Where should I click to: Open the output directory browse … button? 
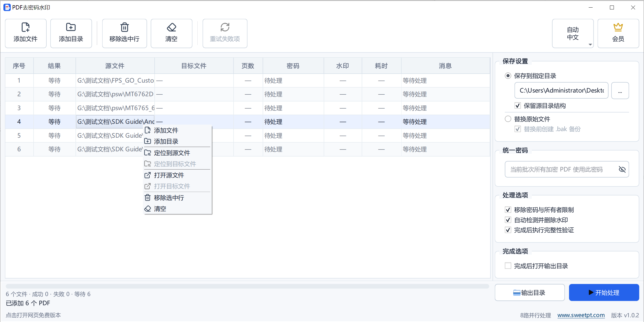(x=620, y=91)
